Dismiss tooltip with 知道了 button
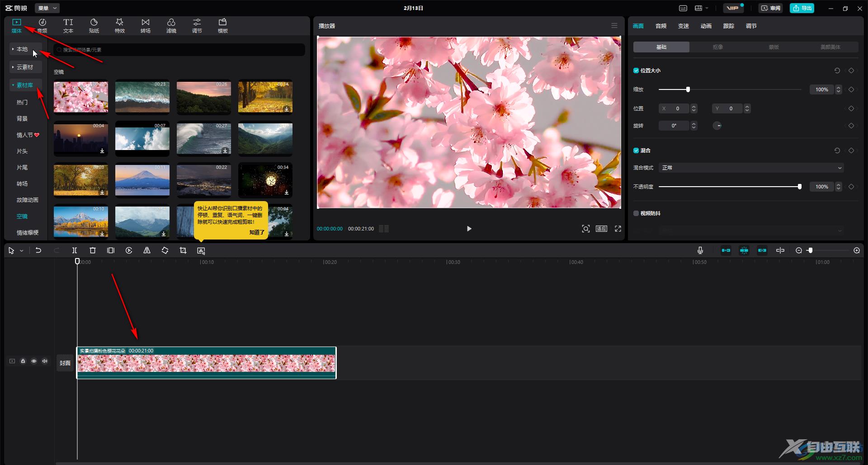The height and width of the screenshot is (465, 868). [x=257, y=232]
